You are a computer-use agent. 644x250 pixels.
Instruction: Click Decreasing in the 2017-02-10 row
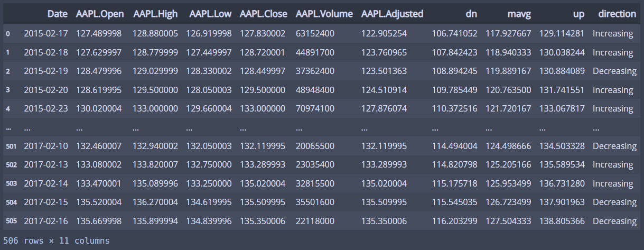coord(614,146)
